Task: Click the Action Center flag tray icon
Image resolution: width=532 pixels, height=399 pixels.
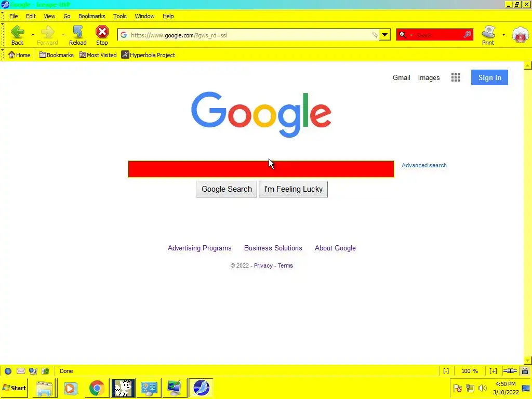Action: click(457, 388)
